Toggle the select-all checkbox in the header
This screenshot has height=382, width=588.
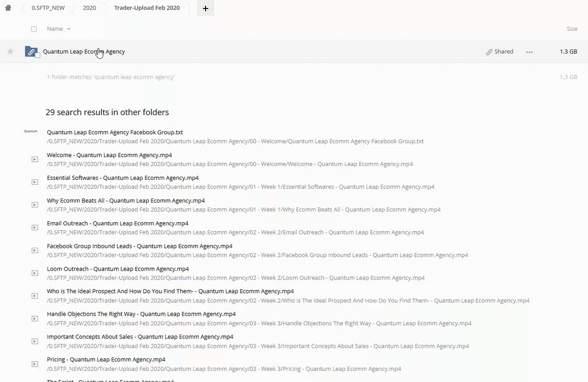click(x=34, y=29)
